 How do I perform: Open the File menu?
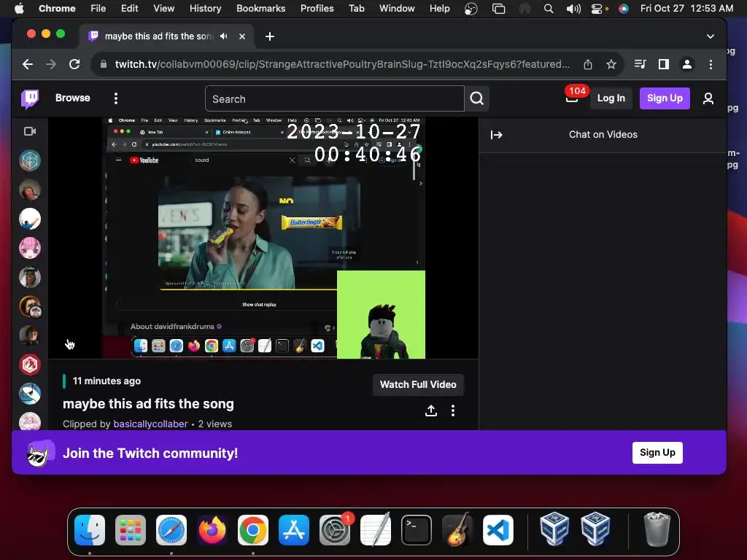pyautogui.click(x=98, y=8)
